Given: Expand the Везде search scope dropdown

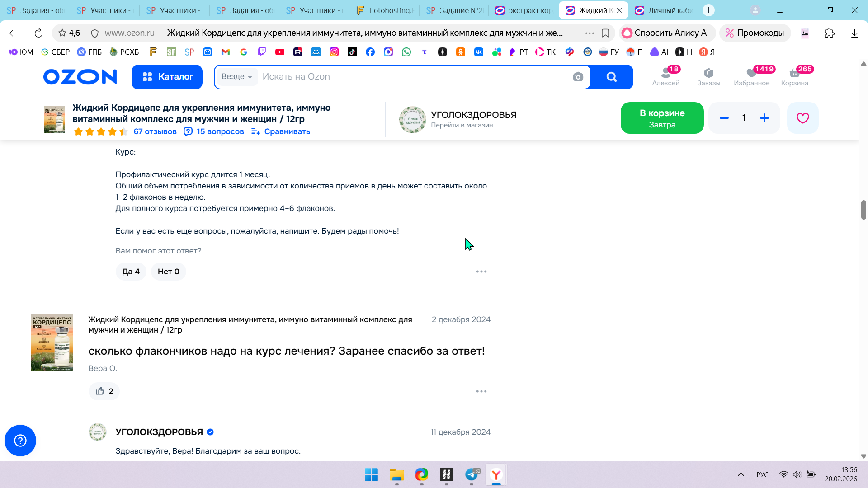Looking at the screenshot, I should click(237, 77).
